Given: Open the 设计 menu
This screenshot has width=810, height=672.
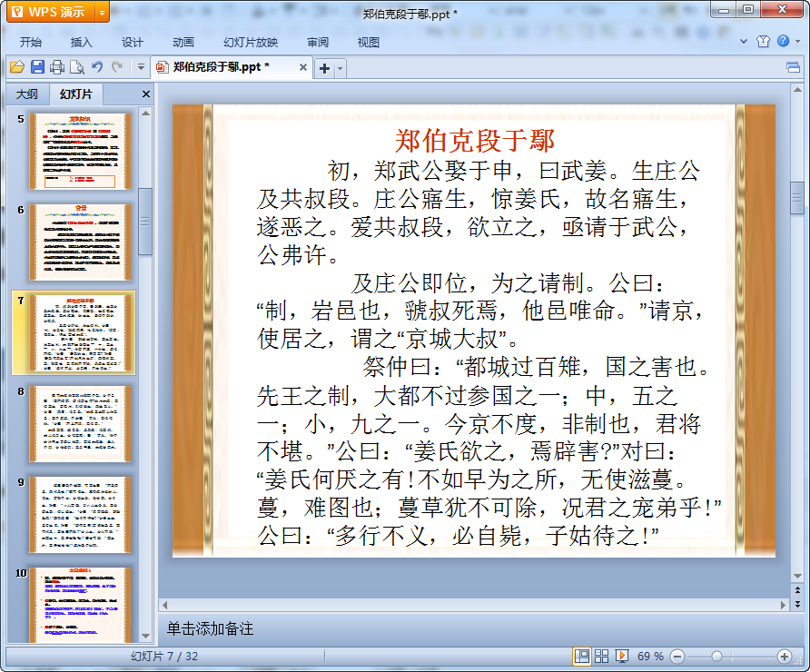Looking at the screenshot, I should point(133,43).
